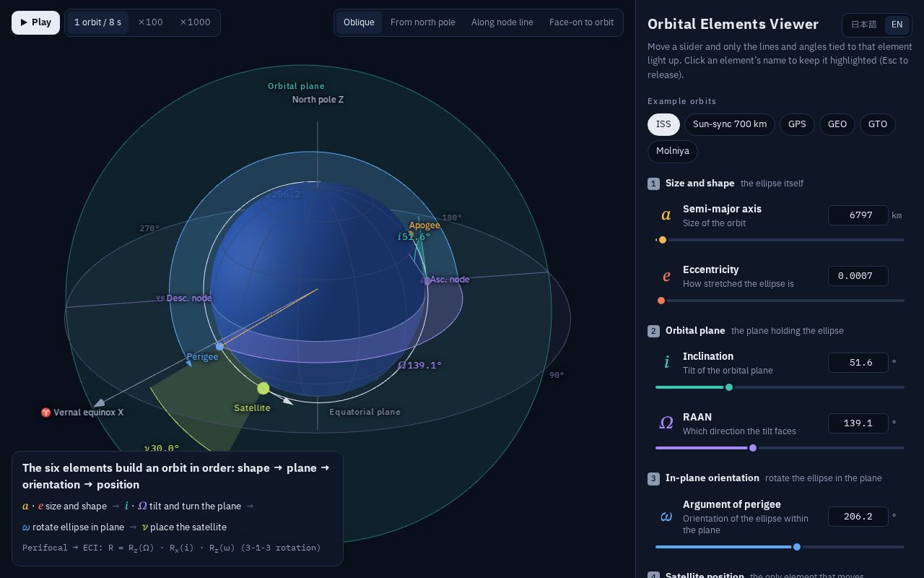The image size is (924, 578).
Task: Switch language to EN
Action: click(x=897, y=25)
